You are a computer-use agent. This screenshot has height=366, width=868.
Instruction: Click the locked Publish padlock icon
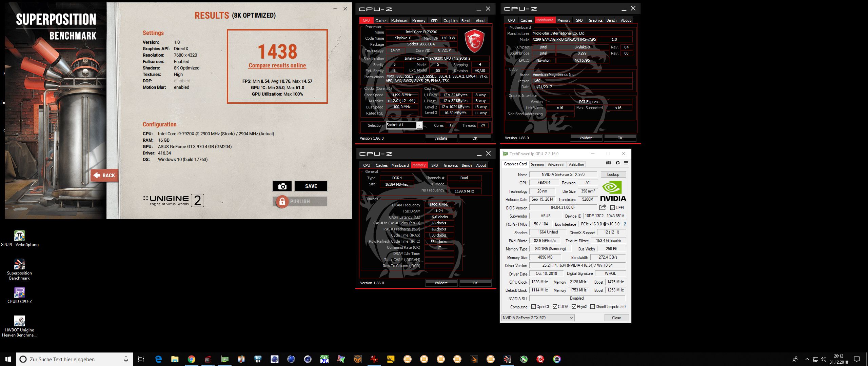click(282, 201)
